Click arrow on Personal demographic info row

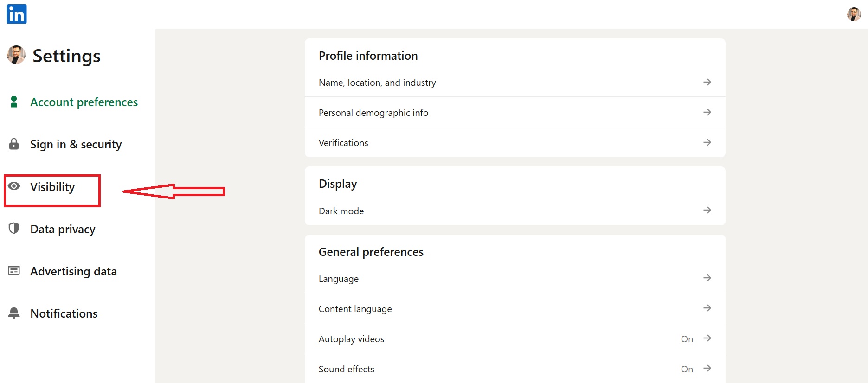(x=707, y=112)
